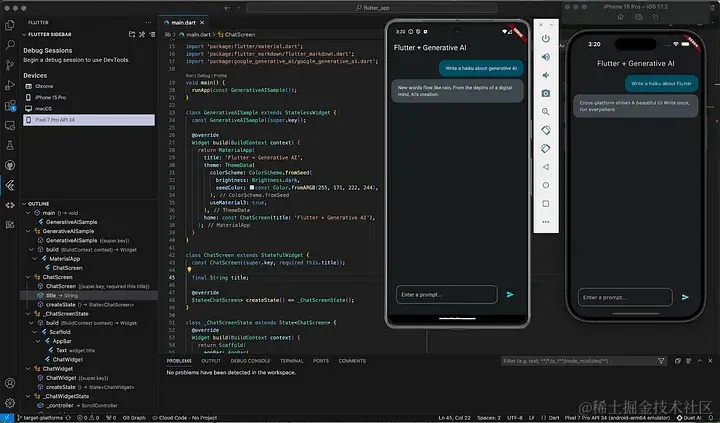Click the Back triangle on emulator toolbar
The width and height of the screenshot is (720, 423).
pos(546,167)
